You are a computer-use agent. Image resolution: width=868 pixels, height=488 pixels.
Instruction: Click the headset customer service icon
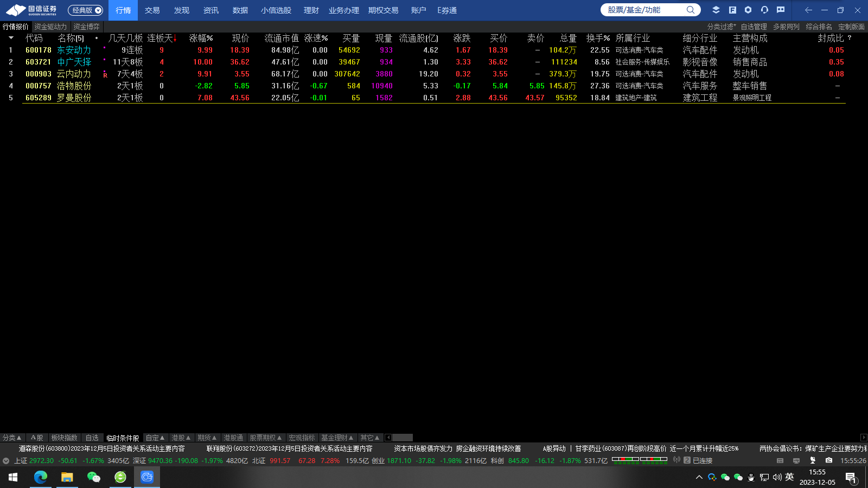click(x=764, y=10)
